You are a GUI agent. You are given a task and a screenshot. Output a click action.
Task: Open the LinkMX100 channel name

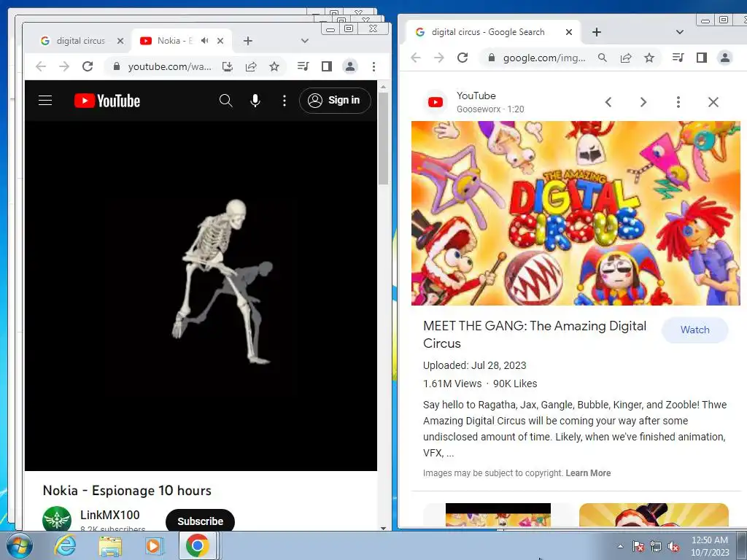pyautogui.click(x=110, y=515)
